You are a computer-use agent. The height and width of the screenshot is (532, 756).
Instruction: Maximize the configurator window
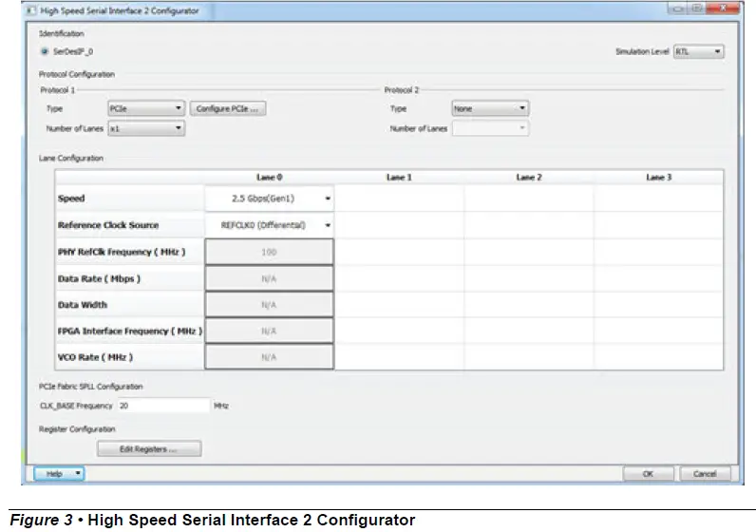click(x=697, y=9)
